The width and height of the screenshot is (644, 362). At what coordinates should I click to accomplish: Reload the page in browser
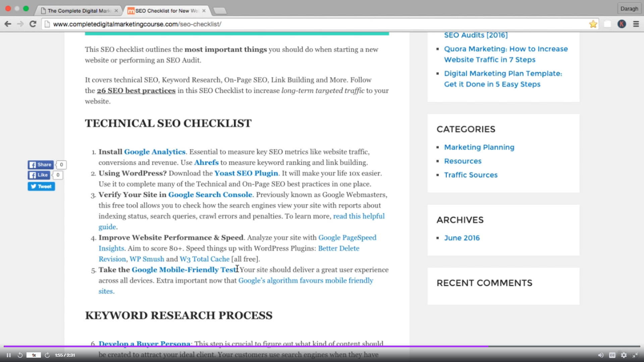(x=33, y=24)
